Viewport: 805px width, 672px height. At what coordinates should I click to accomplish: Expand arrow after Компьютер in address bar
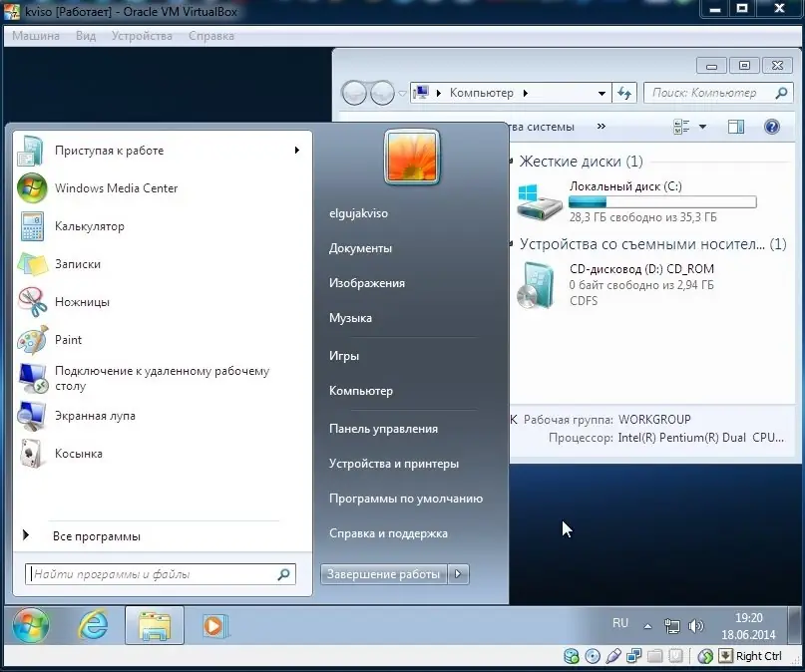526,93
